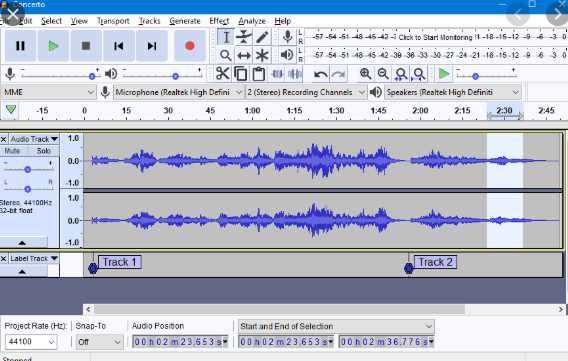Select the Multi-tool asterisk icon
568x361 pixels.
coord(262,55)
